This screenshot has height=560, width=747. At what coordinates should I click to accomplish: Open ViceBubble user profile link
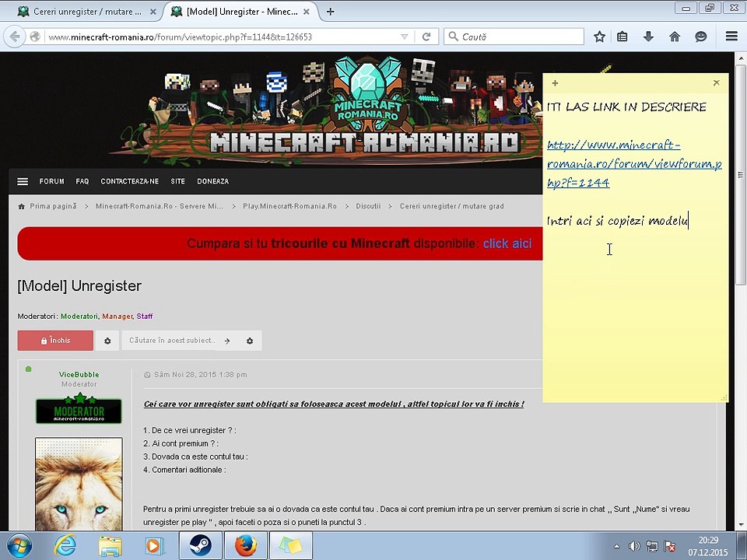click(x=79, y=375)
